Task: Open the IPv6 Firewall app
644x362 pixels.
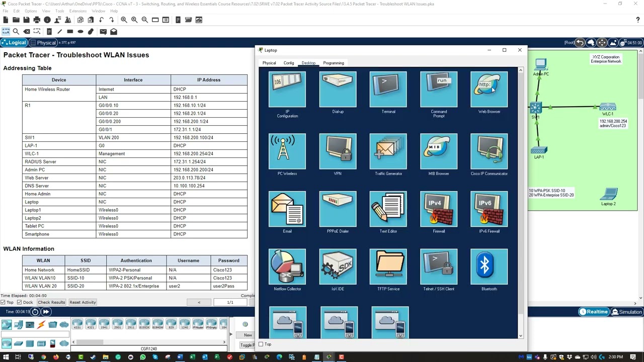Action: pyautogui.click(x=489, y=209)
